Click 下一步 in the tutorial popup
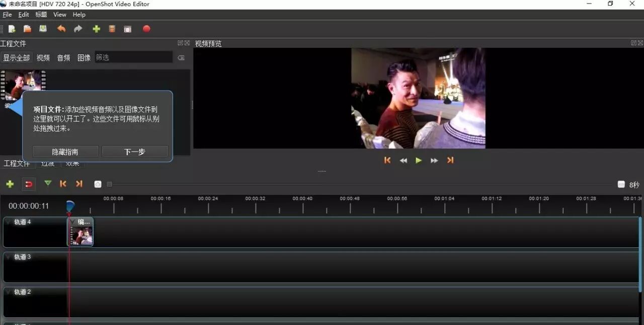Screen dimensions: 644x325 pos(135,152)
